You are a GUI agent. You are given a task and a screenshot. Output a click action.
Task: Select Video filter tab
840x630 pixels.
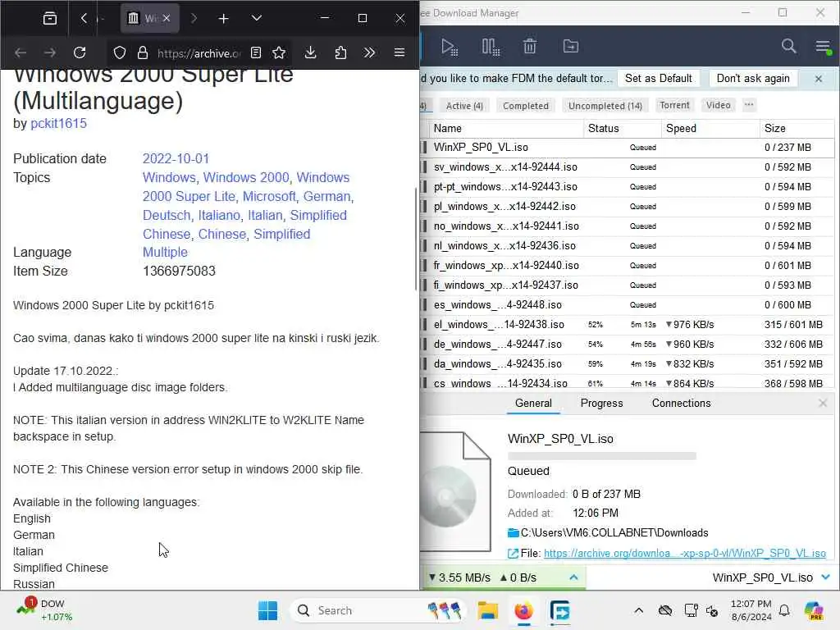(x=718, y=105)
